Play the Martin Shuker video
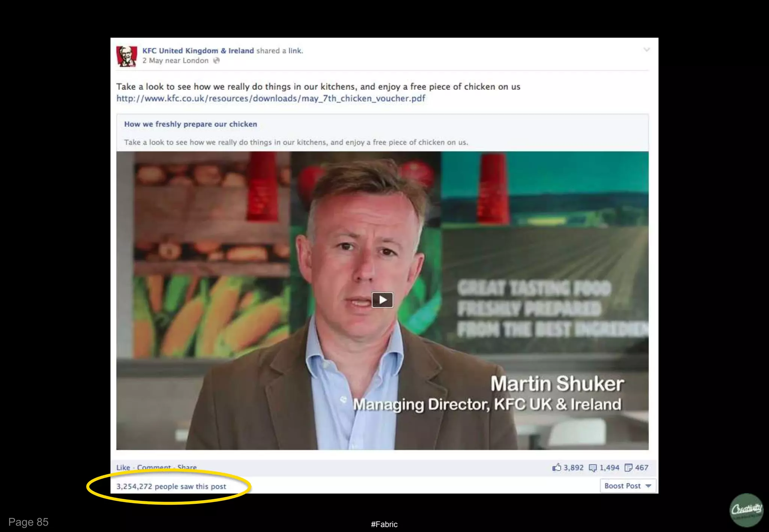Viewport: 769px width, 532px height. [x=382, y=300]
